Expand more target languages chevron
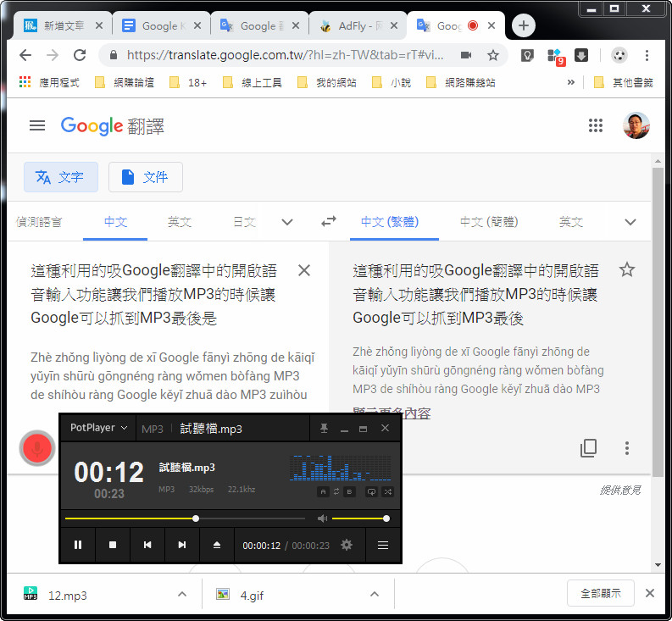Image resolution: width=672 pixels, height=621 pixels. pos(630,222)
